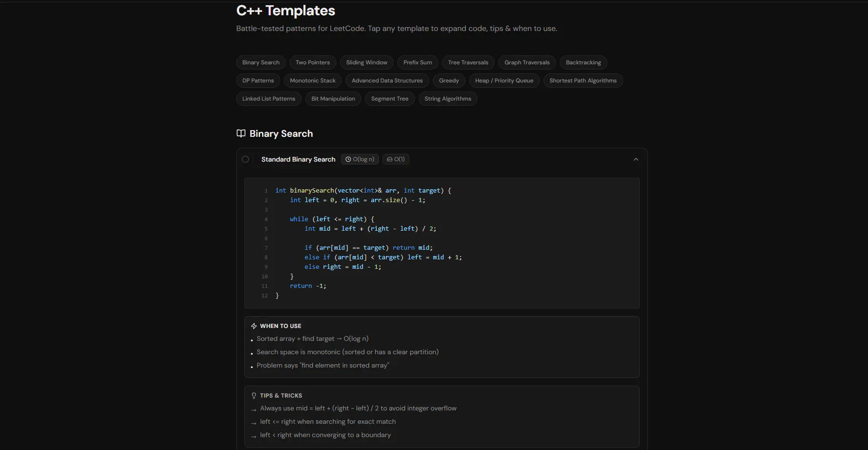This screenshot has width=868, height=450.
Task: Click the memory icon in O(1) badge
Action: point(390,159)
